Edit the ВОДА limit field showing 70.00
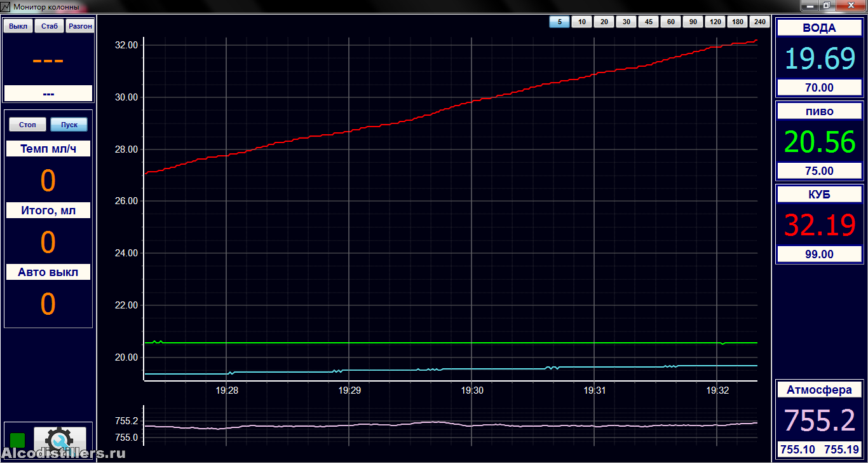The width and height of the screenshot is (868, 463). (819, 88)
